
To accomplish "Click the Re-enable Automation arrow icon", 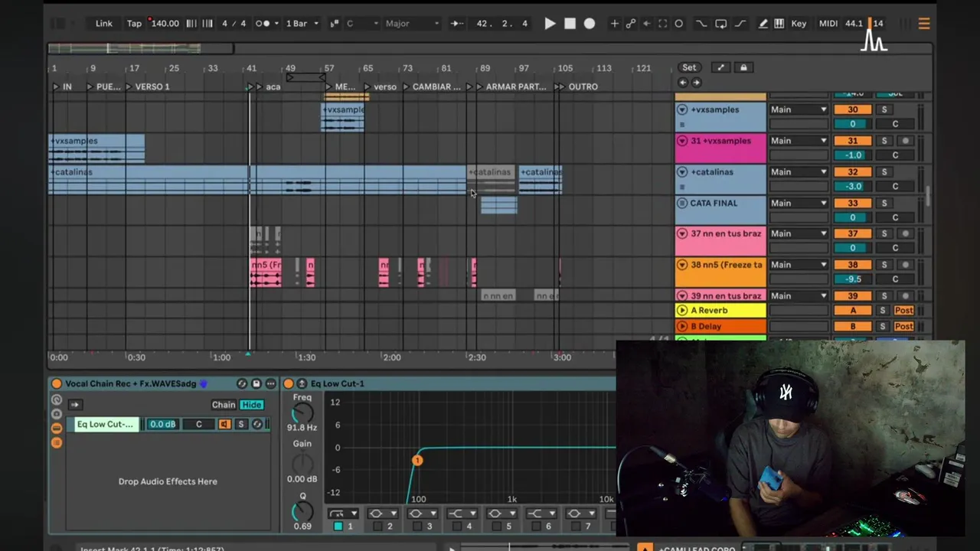I will 646,24.
